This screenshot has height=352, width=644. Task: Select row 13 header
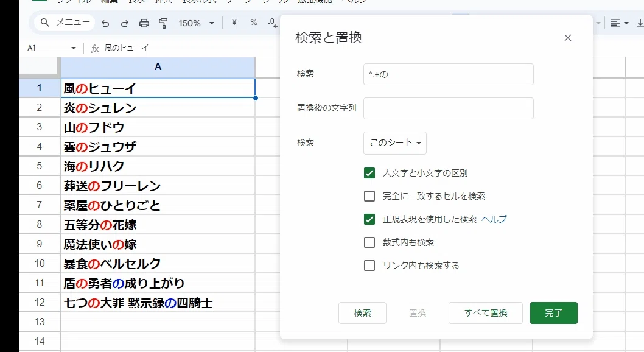[40, 322]
